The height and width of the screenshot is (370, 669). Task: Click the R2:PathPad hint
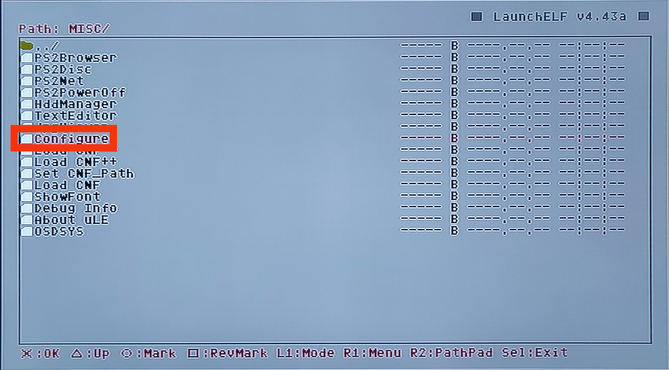(x=451, y=353)
